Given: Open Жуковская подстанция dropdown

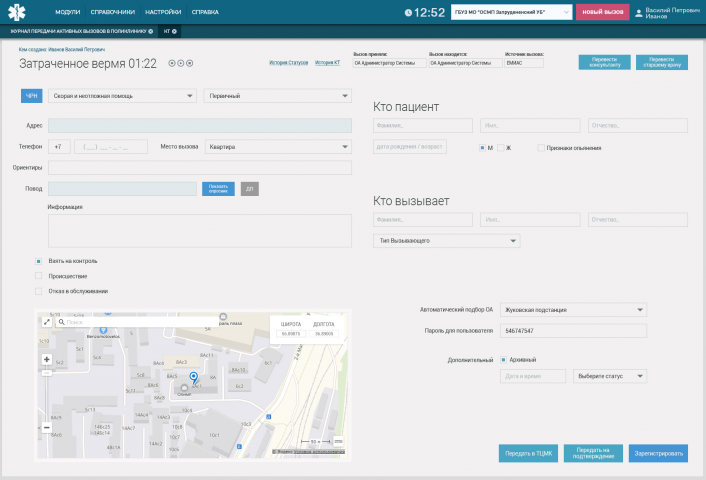Looking at the screenshot, I should [573, 310].
